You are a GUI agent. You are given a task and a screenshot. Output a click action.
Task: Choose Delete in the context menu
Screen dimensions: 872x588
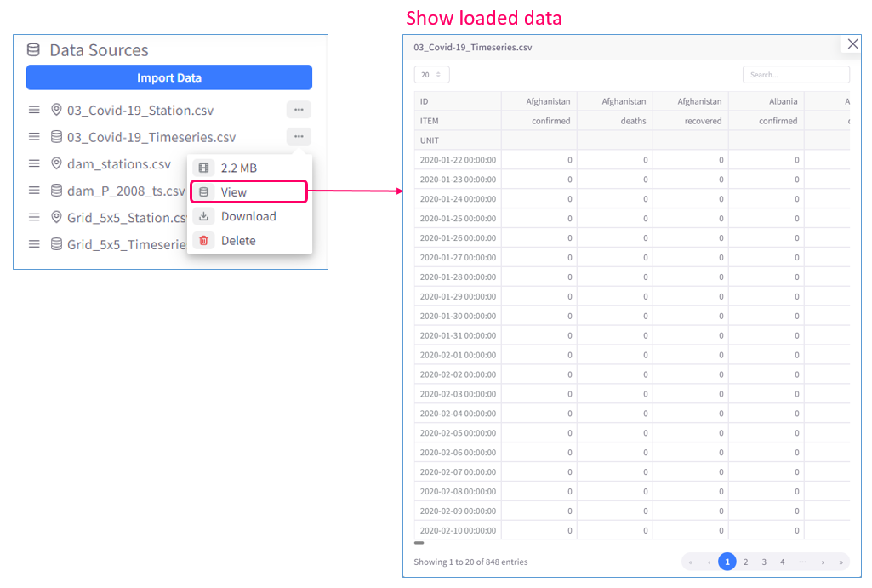[249, 241]
